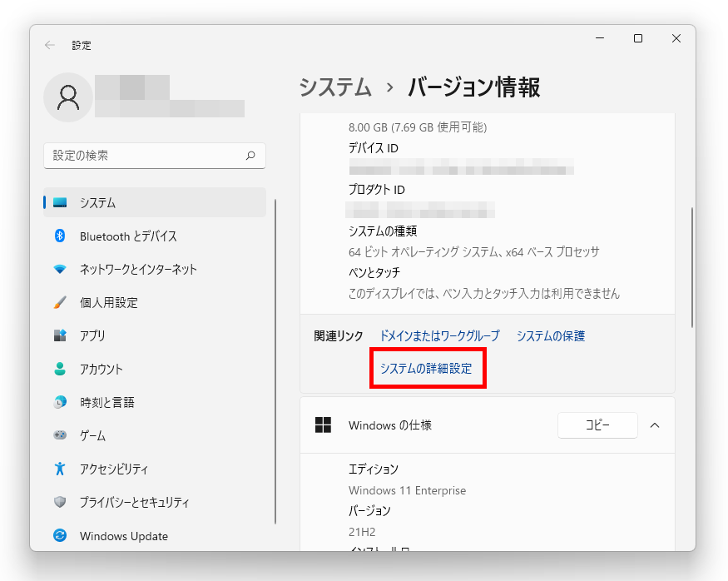Click the ペンとタッチ label
Viewport: 728px width, 581px height.
point(374,273)
